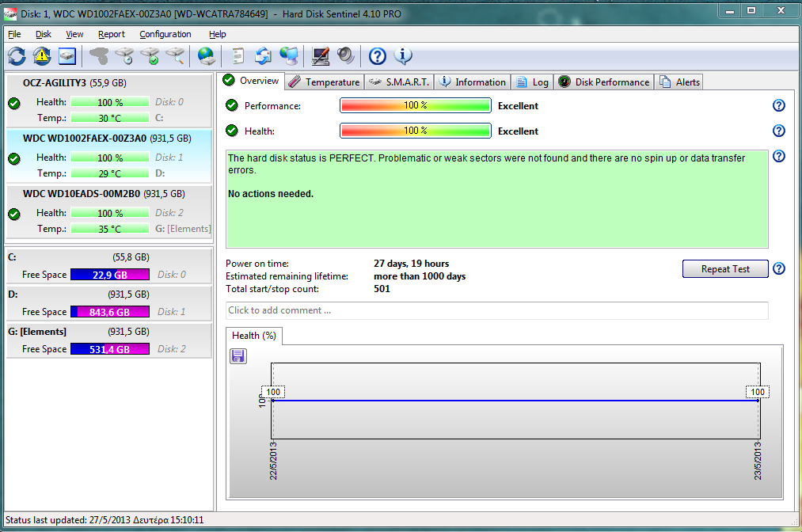Click the Performance 100 % gradient bar
The width and height of the screenshot is (802, 532).
click(x=416, y=105)
